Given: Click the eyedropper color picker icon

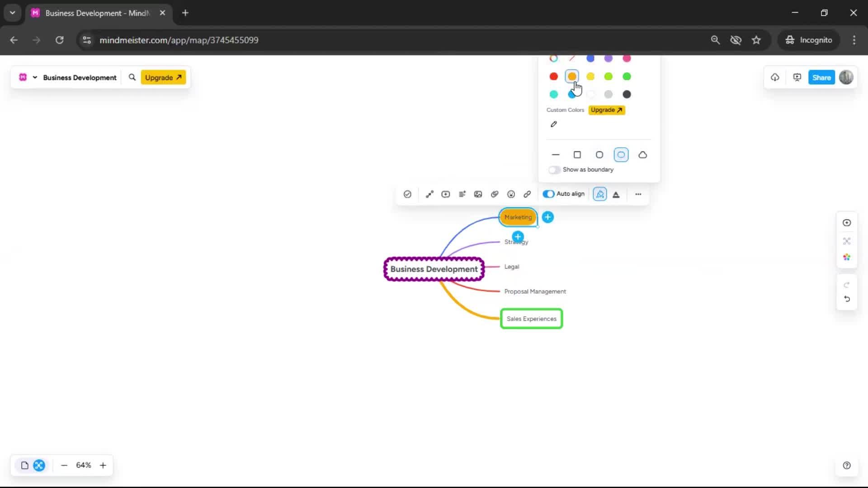Looking at the screenshot, I should tap(554, 124).
